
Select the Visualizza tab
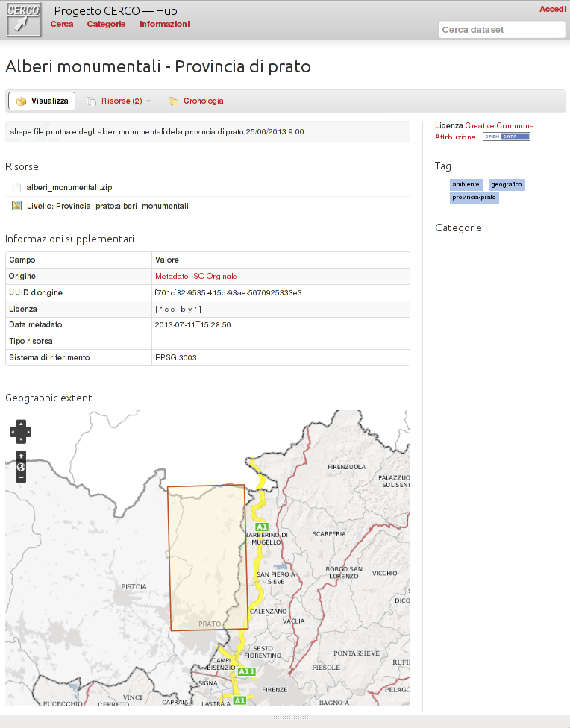coord(43,101)
